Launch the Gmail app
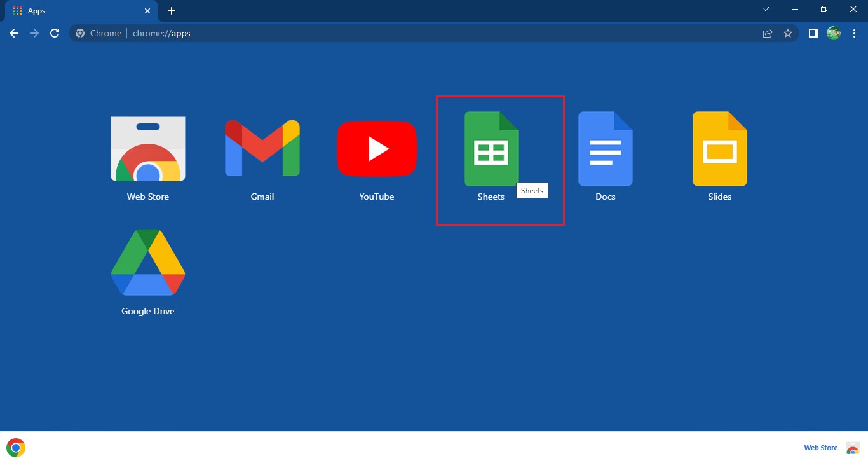Viewport: 868px width, 463px height. click(x=262, y=148)
